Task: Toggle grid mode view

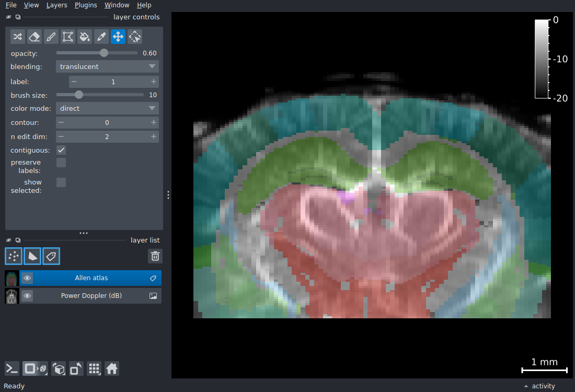Action: pyautogui.click(x=94, y=368)
